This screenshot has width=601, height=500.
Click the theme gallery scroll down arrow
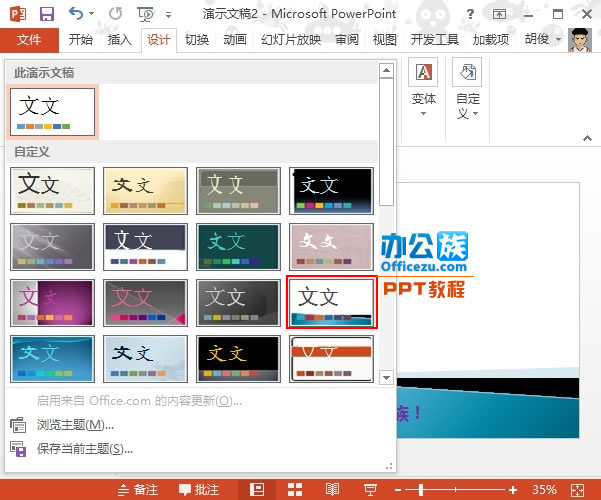tap(386, 377)
